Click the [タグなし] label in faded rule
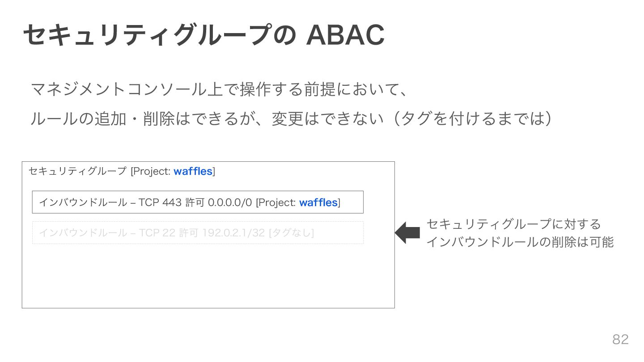644x362 pixels. (x=291, y=233)
